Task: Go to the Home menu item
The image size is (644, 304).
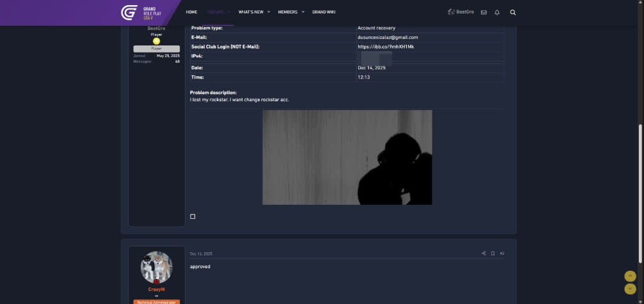Action: point(191,12)
